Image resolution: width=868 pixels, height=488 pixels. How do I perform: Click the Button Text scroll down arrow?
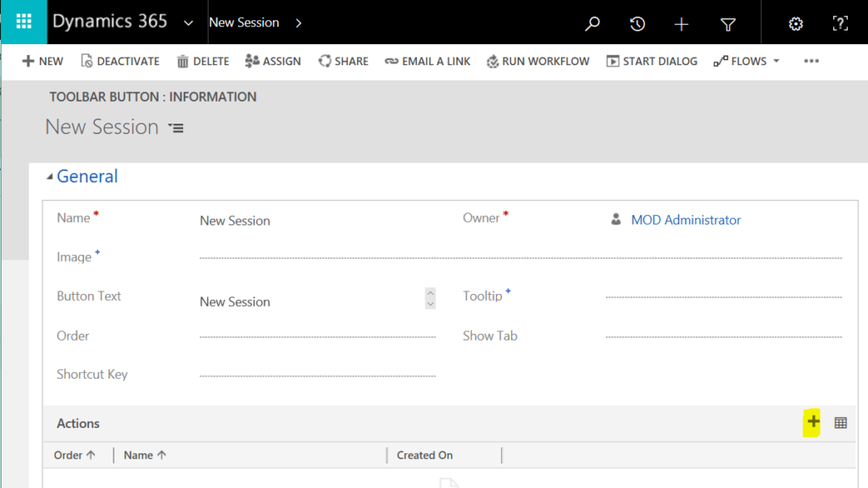[430, 304]
